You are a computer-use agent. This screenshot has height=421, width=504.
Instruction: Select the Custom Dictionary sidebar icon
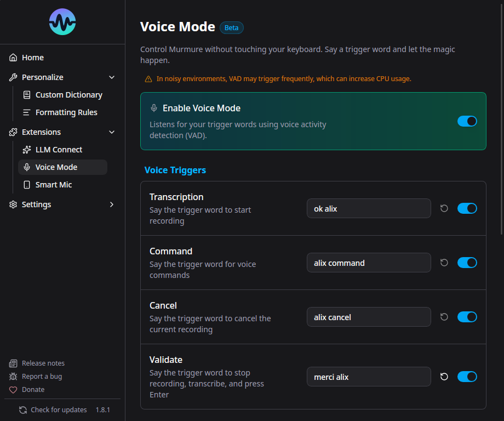pos(26,94)
